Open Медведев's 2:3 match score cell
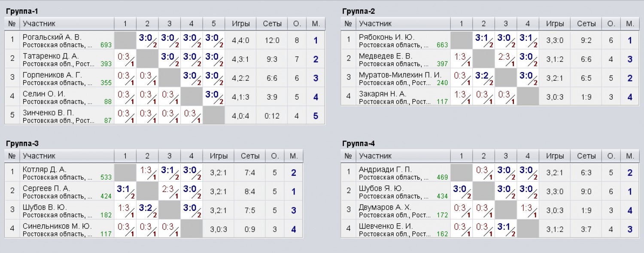 506,58
